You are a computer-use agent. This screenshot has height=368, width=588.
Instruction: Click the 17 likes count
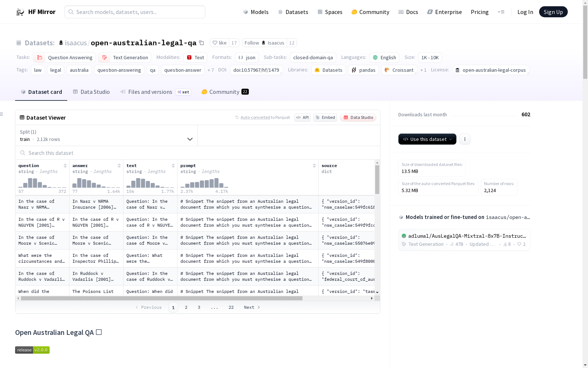234,43
